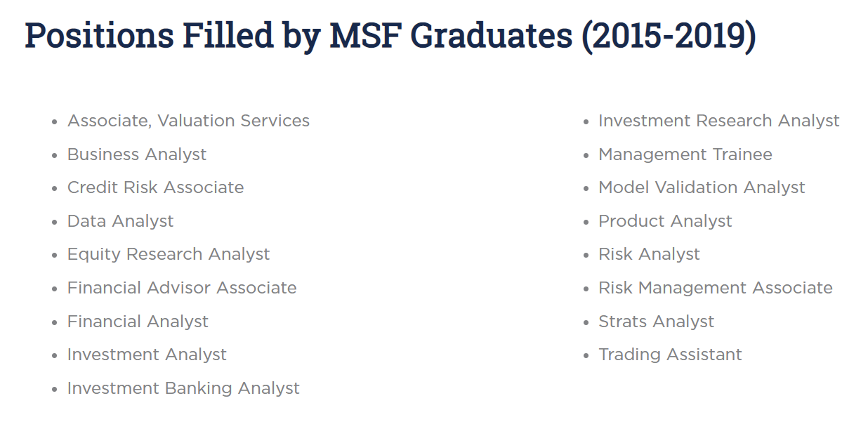Click the Model Validation Analyst entry

point(702,187)
